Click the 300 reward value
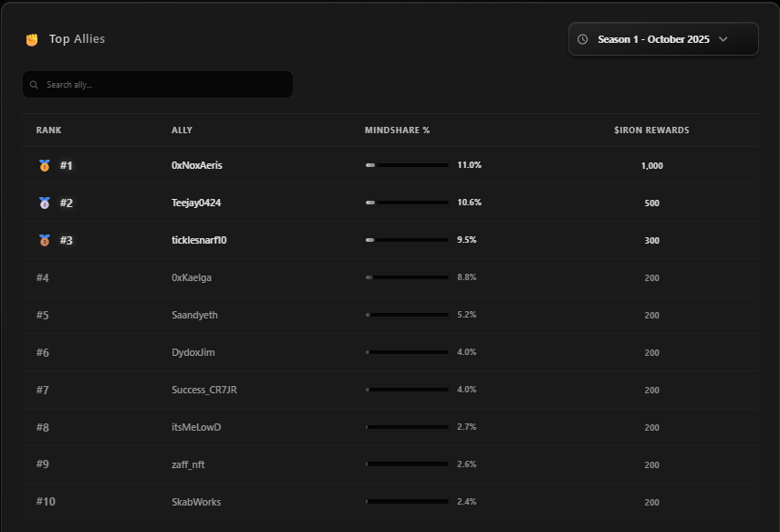 pyautogui.click(x=651, y=240)
